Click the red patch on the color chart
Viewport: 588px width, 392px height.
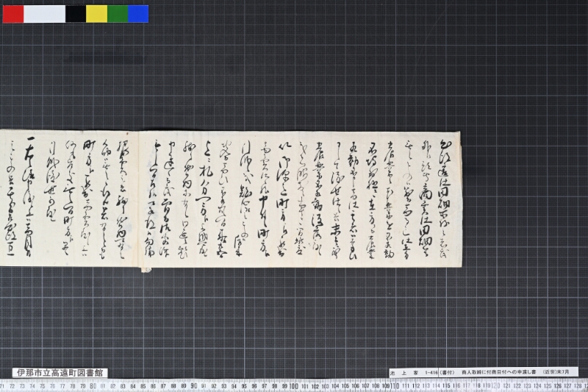tap(13, 14)
